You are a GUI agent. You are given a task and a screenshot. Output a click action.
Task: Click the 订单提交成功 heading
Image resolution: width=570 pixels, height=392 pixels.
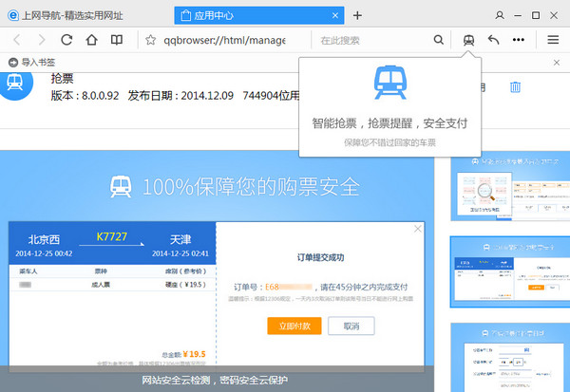tap(321, 257)
